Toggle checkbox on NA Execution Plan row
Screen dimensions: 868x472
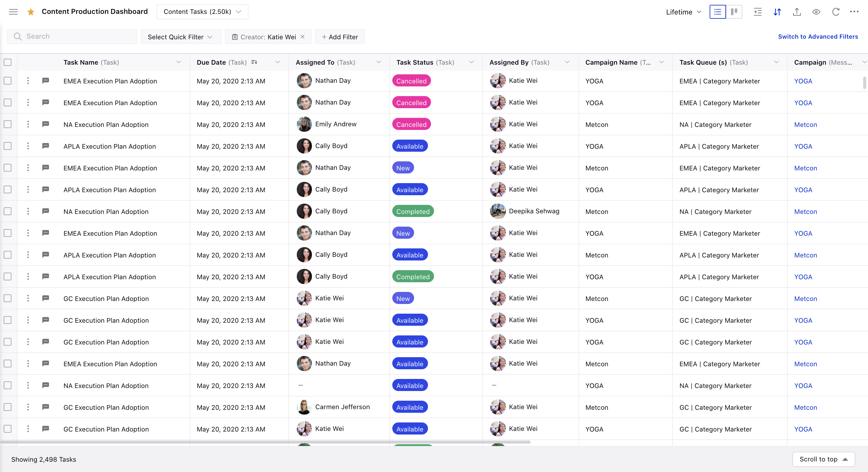[8, 124]
